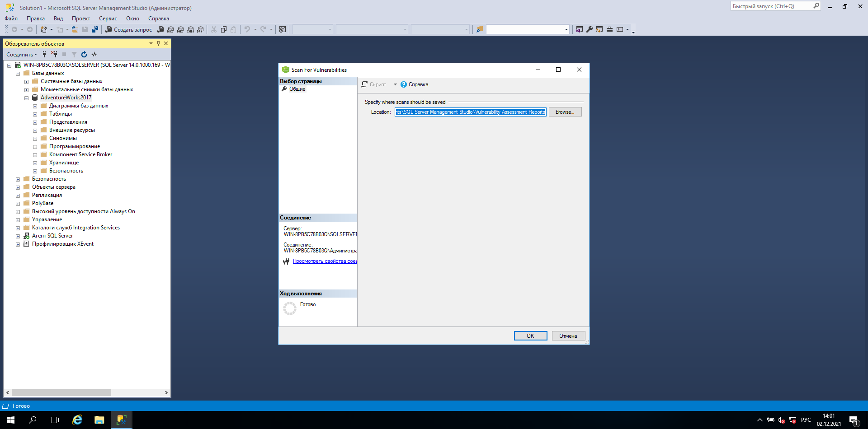Collapse the AdventureWorks2017 database node
868x429 pixels.
tap(26, 98)
